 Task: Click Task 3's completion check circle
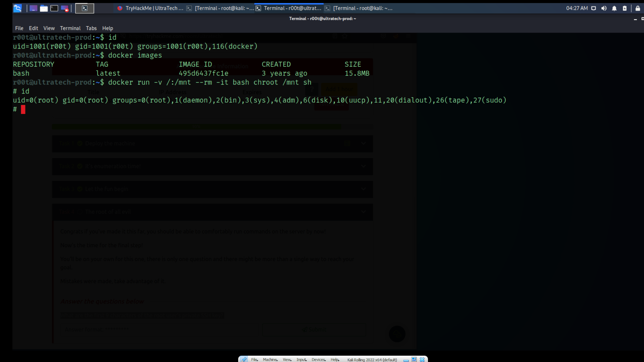tap(79, 189)
